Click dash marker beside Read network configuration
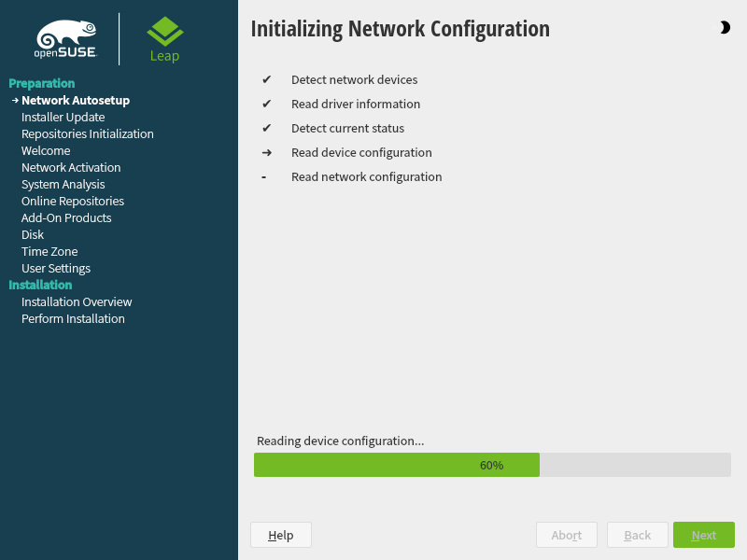The image size is (747, 560). (x=265, y=177)
